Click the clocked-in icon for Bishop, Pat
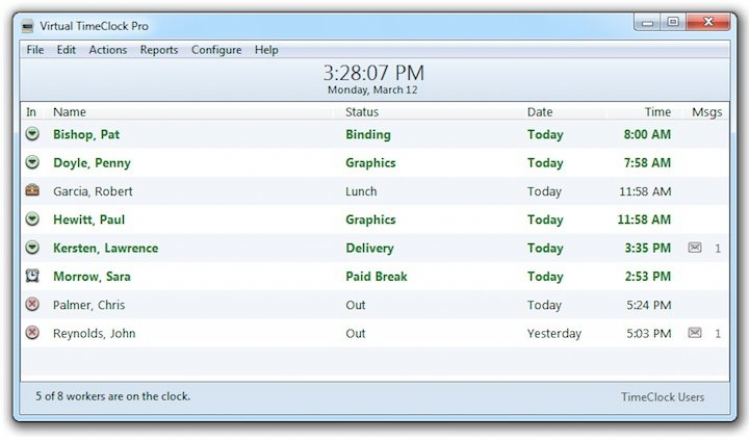 (32, 134)
